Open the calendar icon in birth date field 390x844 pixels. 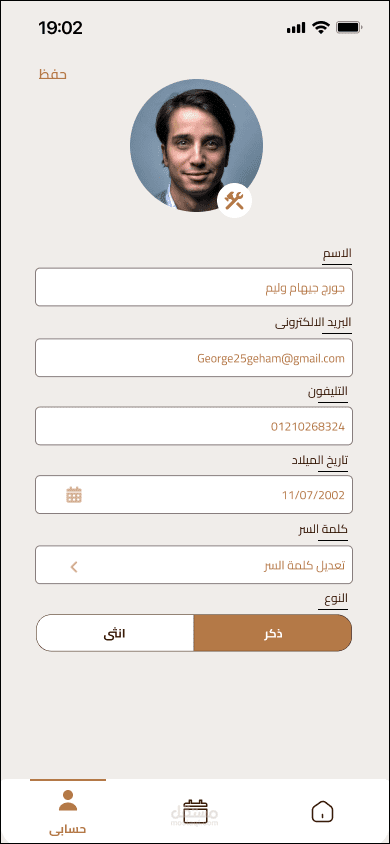pos(74,494)
